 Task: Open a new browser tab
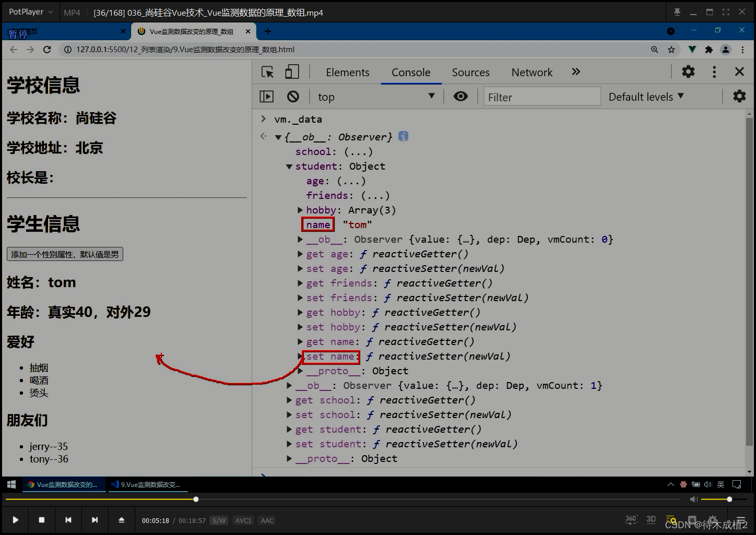pyautogui.click(x=267, y=31)
